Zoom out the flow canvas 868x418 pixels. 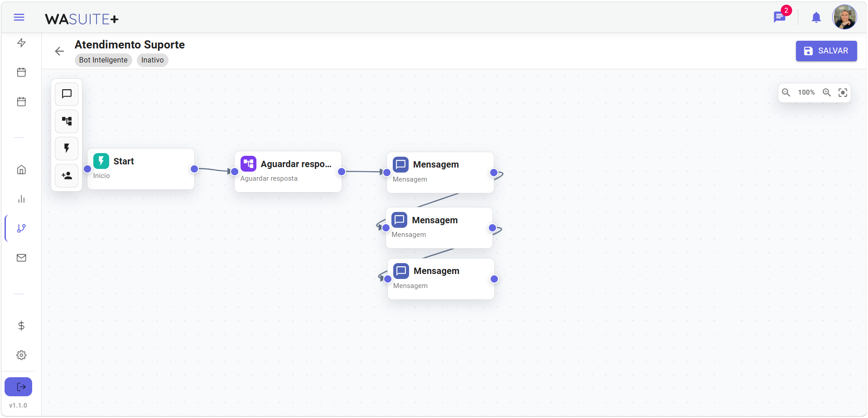pyautogui.click(x=786, y=92)
